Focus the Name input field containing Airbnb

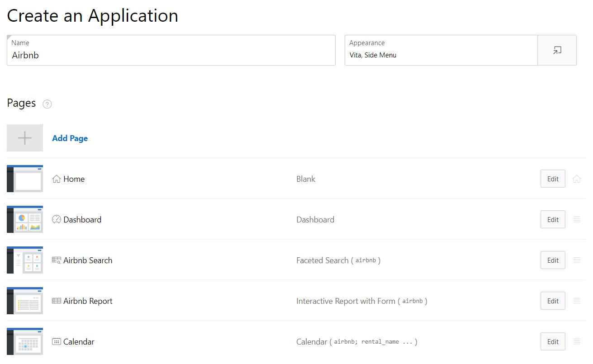pyautogui.click(x=171, y=55)
